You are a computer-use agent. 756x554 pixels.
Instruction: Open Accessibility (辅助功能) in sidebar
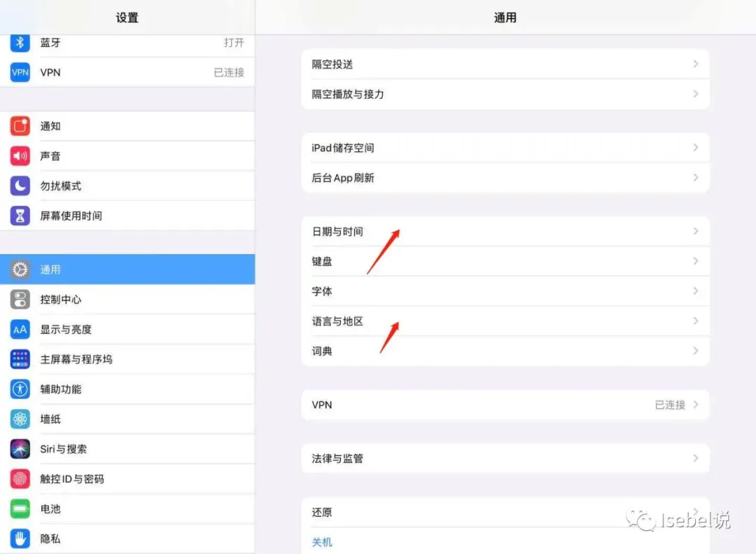click(61, 389)
